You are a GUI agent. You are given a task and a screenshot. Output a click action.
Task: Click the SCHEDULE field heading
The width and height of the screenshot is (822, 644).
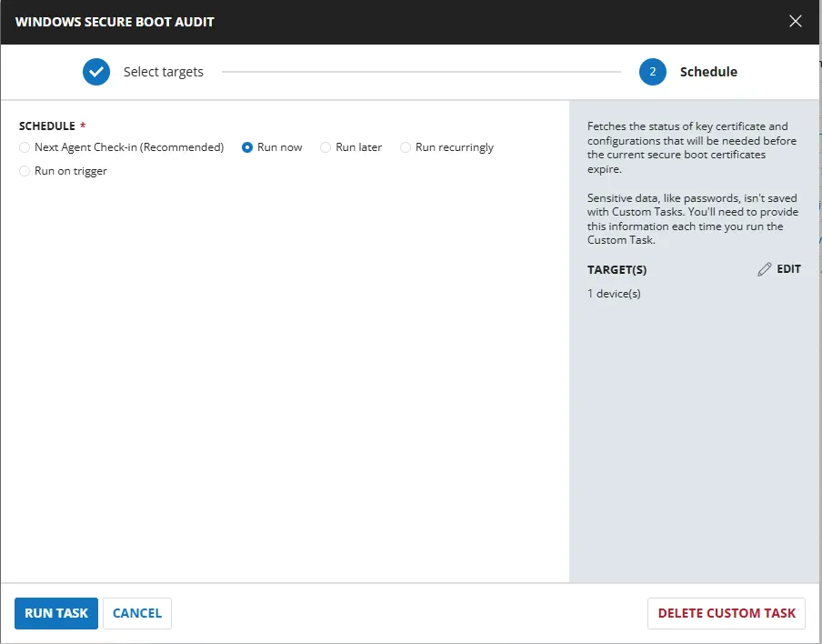[46, 126]
